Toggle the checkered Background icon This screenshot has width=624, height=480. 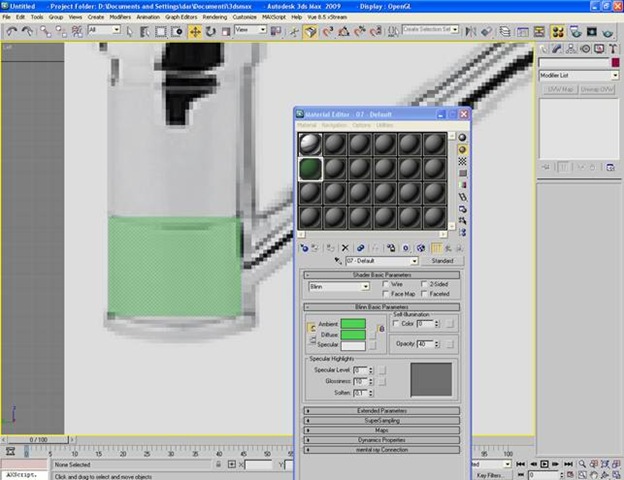(x=462, y=161)
